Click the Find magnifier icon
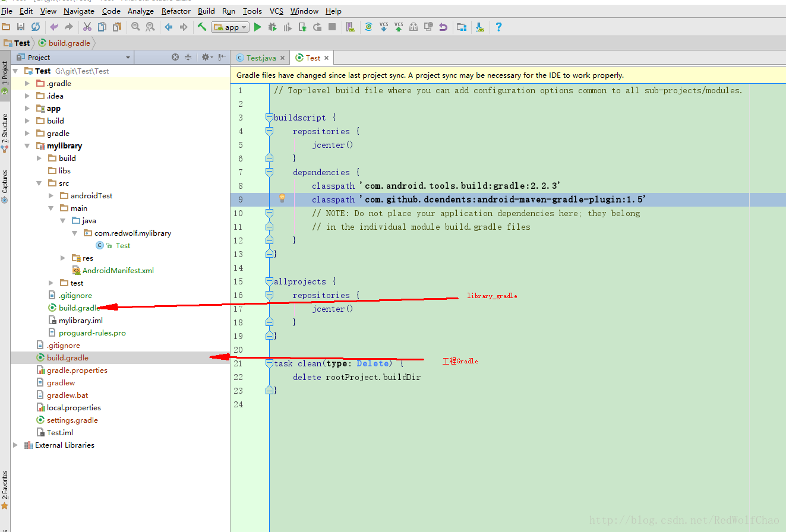The height and width of the screenshot is (532, 786). pos(135,27)
